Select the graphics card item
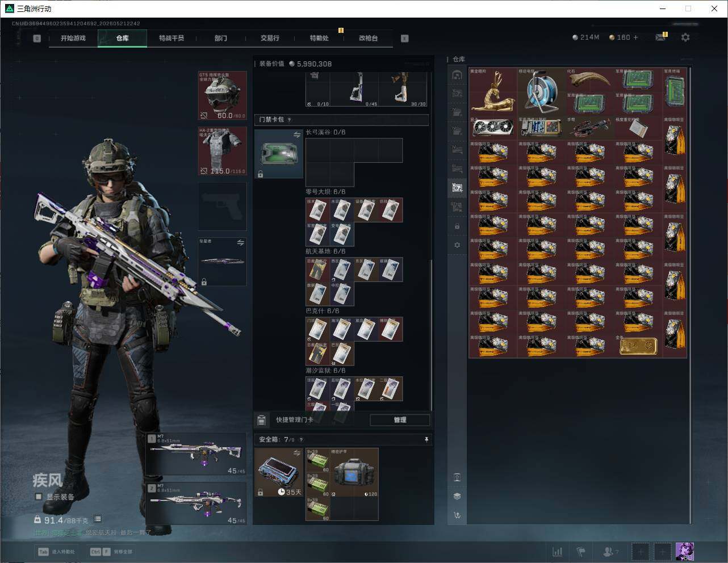 tap(493, 128)
